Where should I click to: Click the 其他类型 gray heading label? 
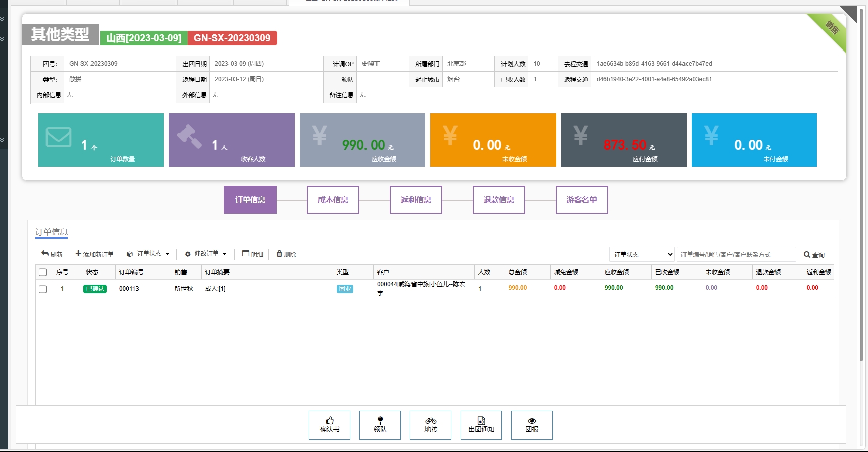[x=60, y=34]
